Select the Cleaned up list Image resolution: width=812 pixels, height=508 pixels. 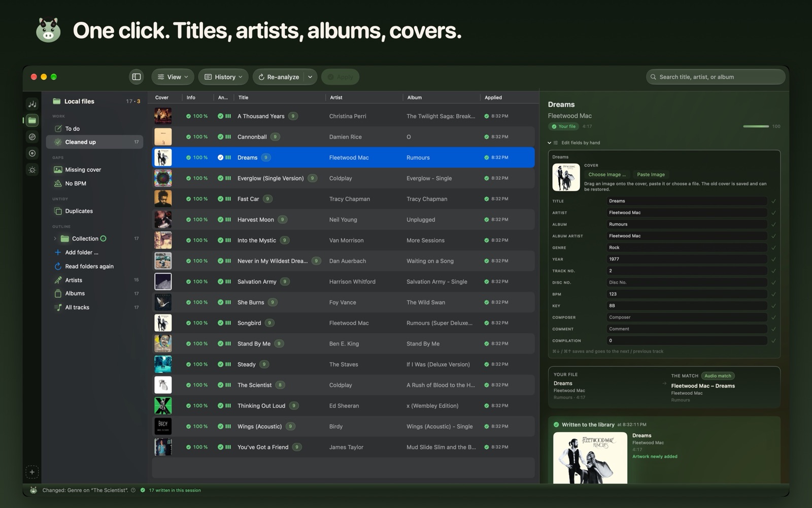[94, 142]
